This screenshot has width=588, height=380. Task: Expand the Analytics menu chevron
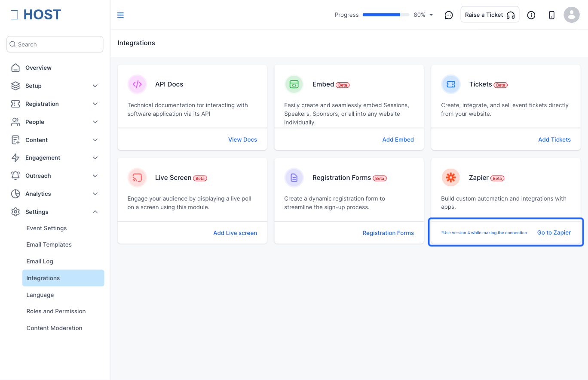click(x=95, y=194)
